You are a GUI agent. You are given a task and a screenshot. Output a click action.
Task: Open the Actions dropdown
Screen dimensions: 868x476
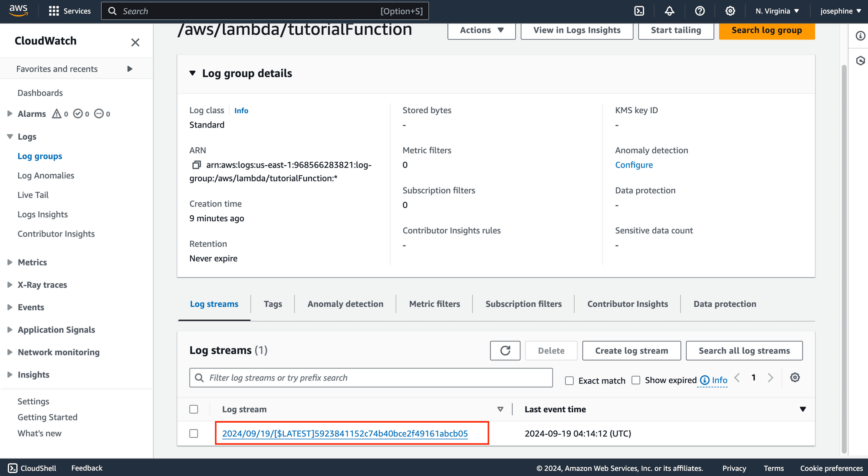click(x=481, y=30)
